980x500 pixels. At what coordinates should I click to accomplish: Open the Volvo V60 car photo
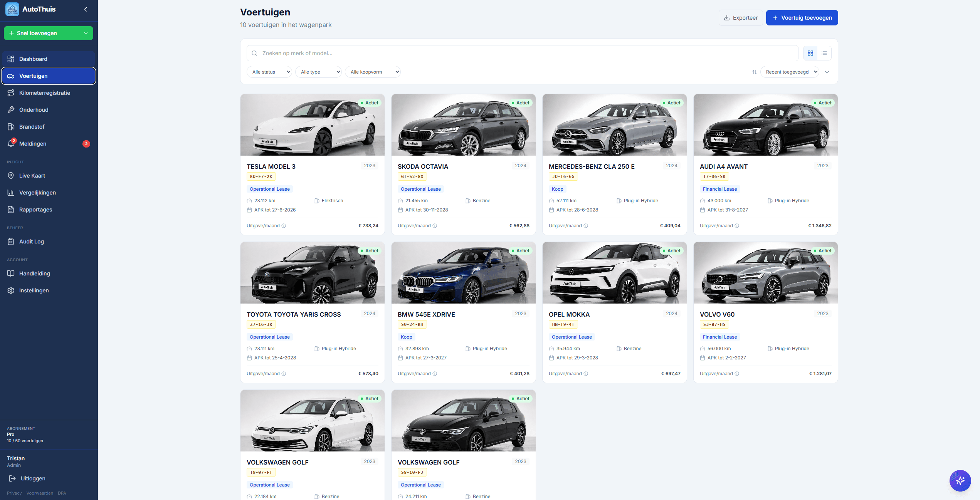pyautogui.click(x=766, y=273)
